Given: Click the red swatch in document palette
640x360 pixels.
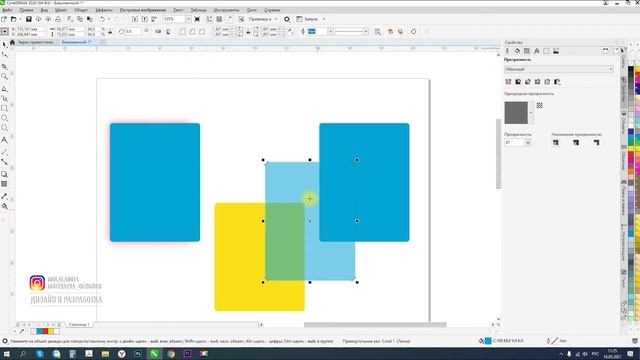Looking at the screenshot, I should tap(45, 331).
